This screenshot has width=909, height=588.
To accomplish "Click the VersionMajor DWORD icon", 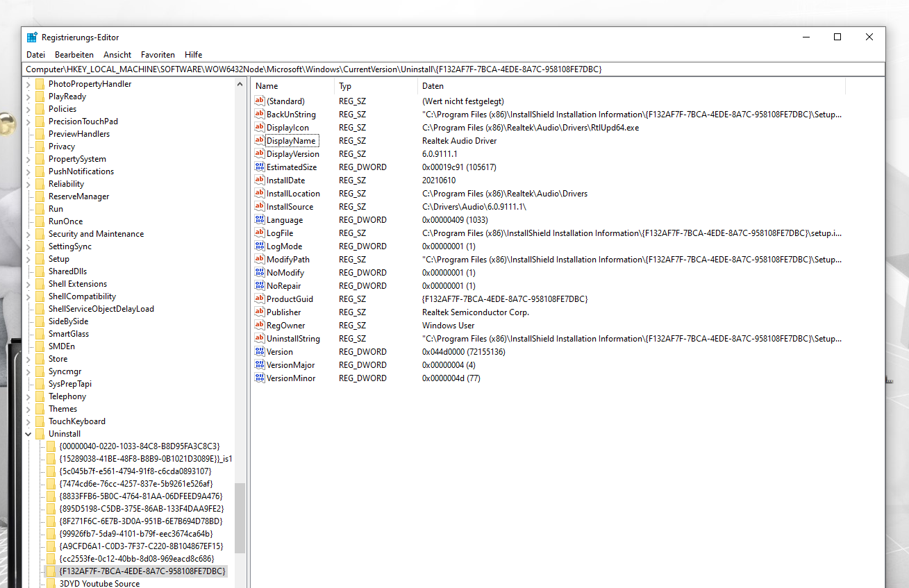I will (x=260, y=364).
